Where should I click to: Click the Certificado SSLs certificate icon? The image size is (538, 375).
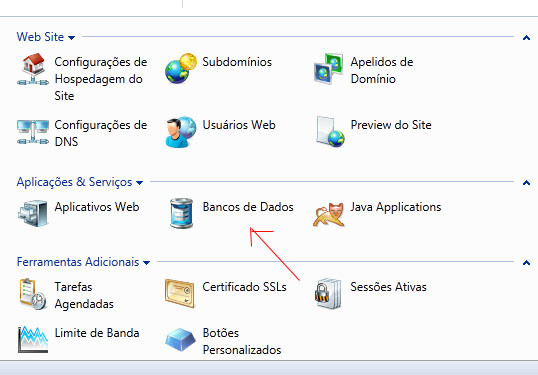point(180,293)
